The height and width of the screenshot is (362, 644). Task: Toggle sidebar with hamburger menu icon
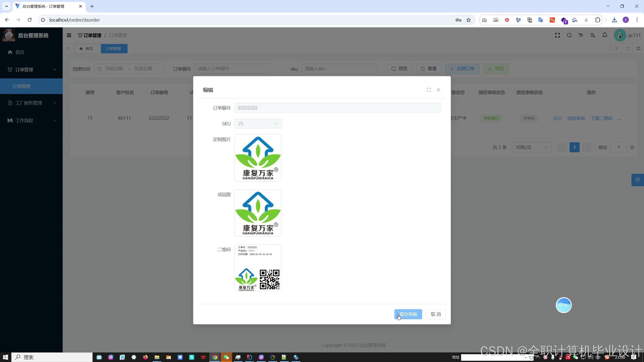69,35
